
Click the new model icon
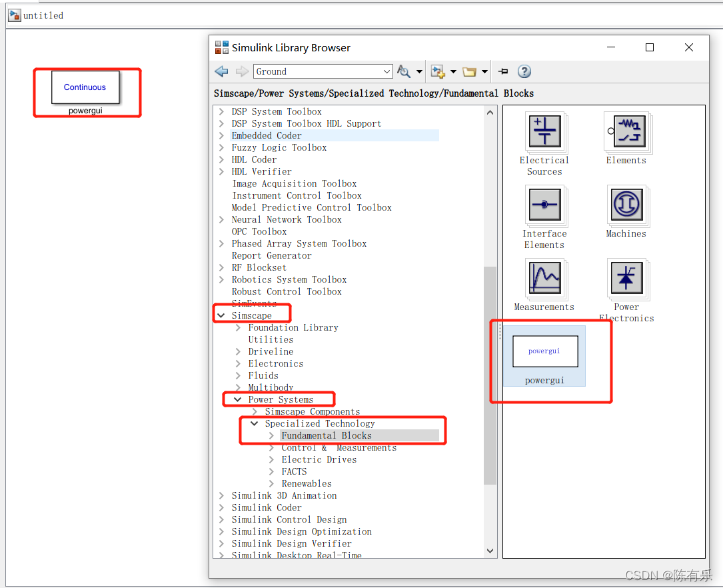(x=438, y=71)
